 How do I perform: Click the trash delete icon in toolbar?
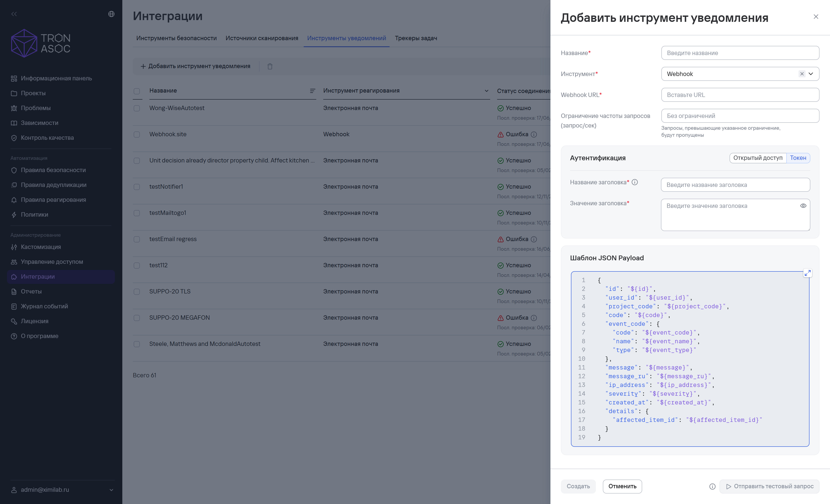pyautogui.click(x=270, y=66)
